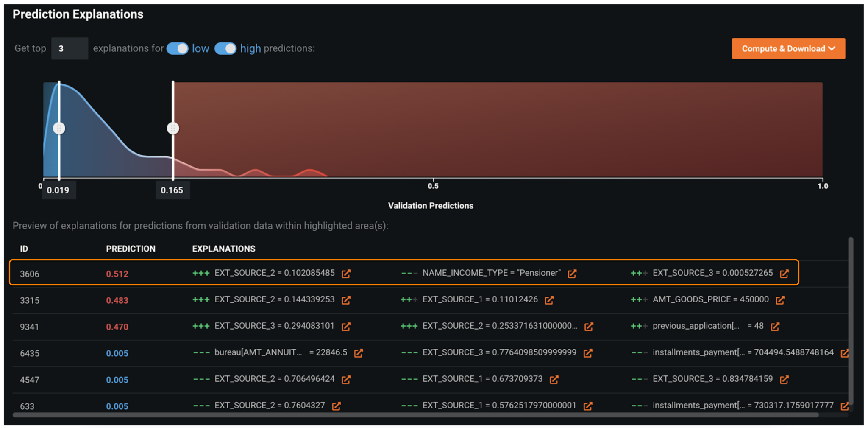Select the row with ID 3315

(x=30, y=300)
